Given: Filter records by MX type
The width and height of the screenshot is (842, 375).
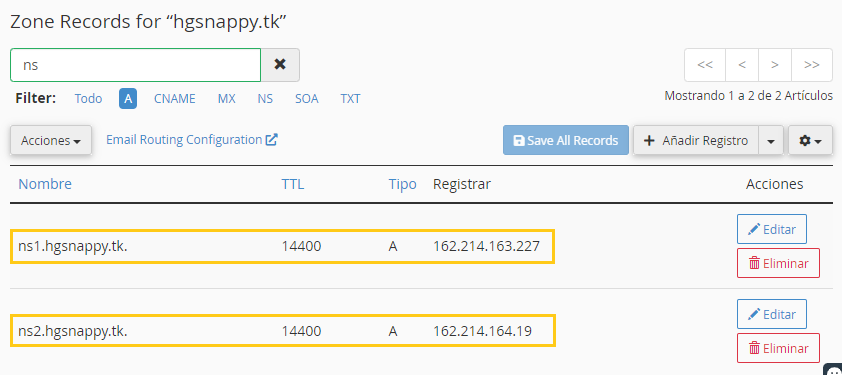Looking at the screenshot, I should tap(226, 99).
